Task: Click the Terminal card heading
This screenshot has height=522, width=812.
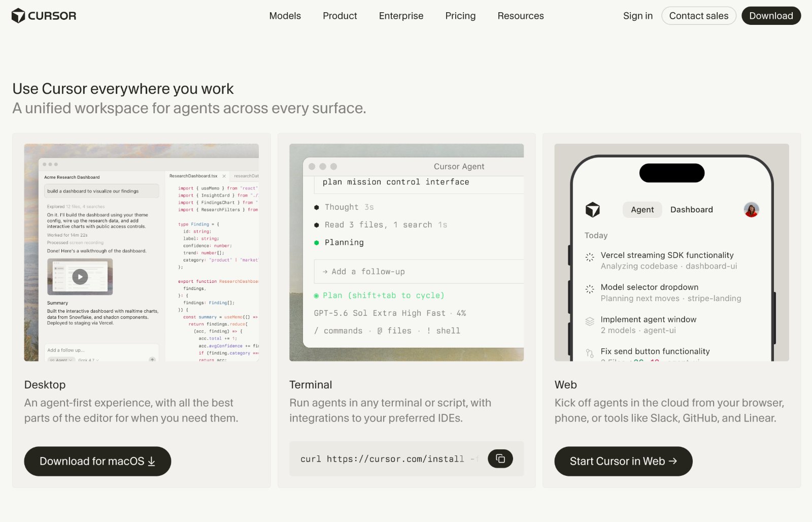Action: coord(311,385)
